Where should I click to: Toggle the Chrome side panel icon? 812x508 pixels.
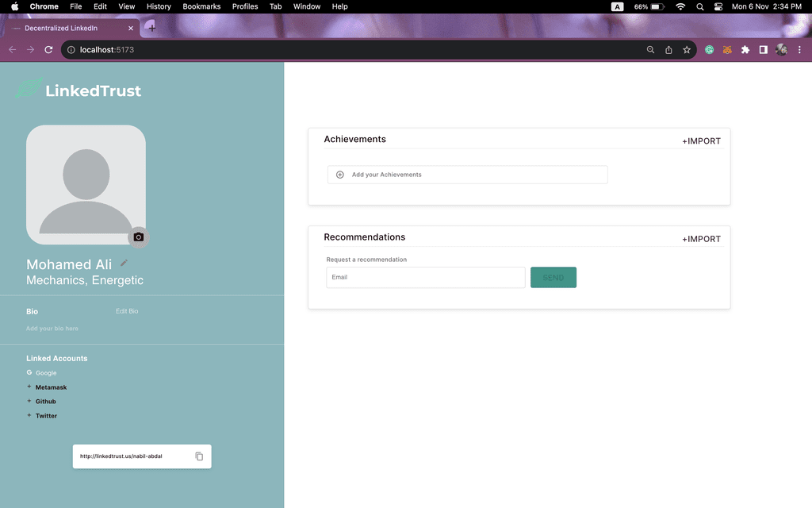click(764, 50)
